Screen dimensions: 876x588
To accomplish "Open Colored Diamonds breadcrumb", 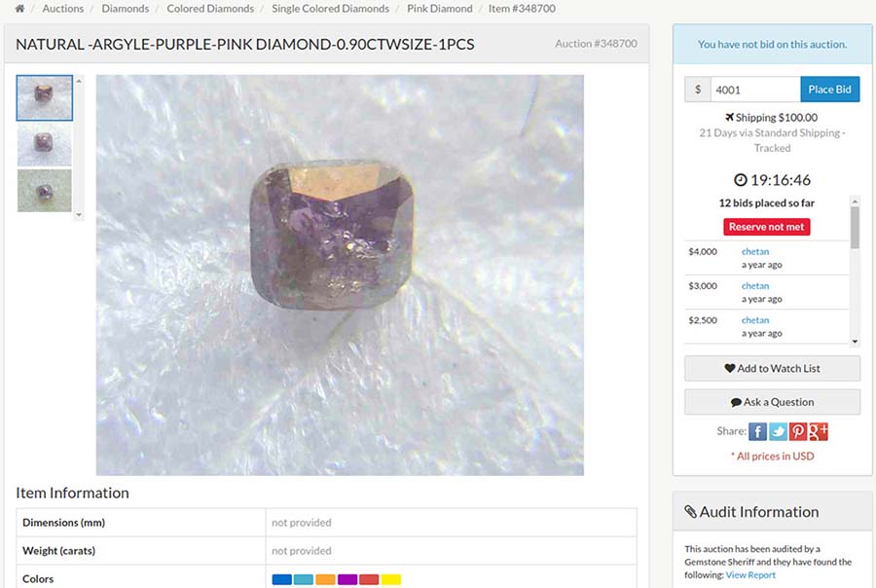I will pyautogui.click(x=210, y=9).
